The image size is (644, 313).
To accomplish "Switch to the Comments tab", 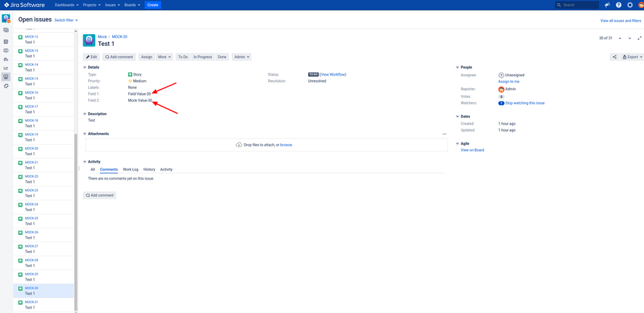I will (109, 170).
